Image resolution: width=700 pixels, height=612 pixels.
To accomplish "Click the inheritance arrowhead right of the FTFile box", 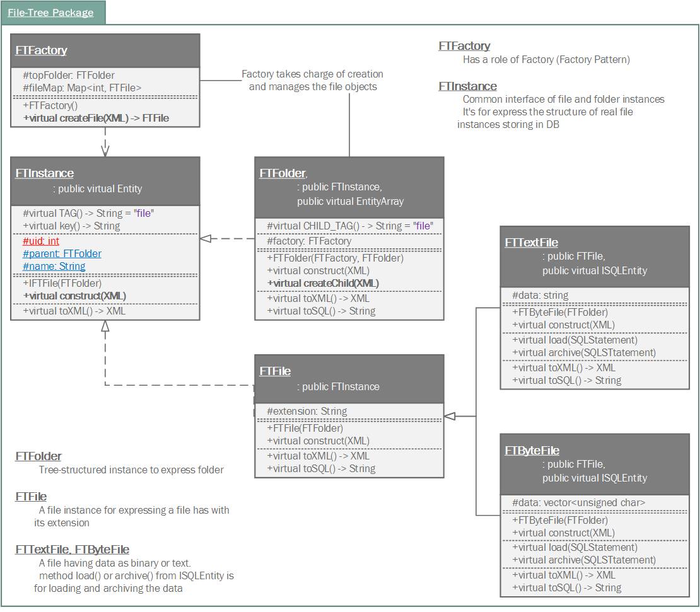I will tap(450, 416).
